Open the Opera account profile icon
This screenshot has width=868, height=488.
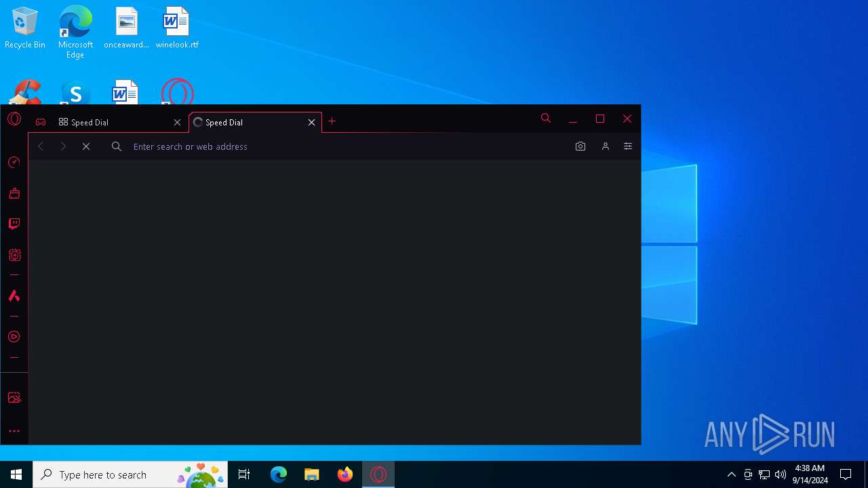pos(606,146)
